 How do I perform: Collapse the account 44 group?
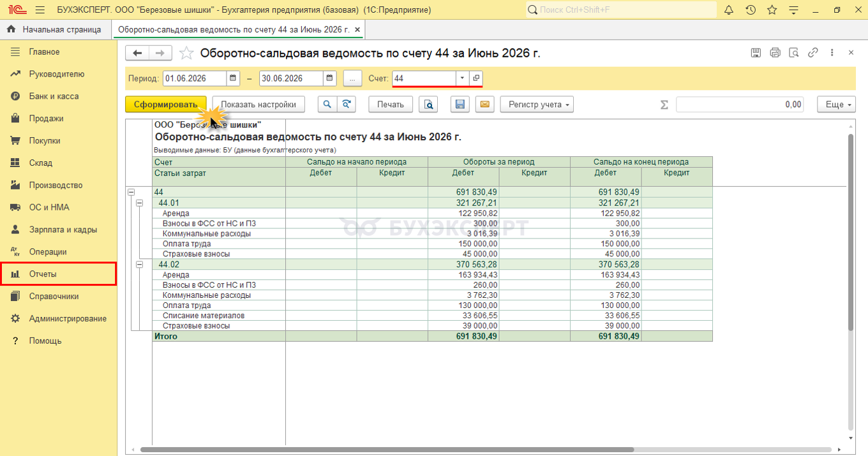coord(131,192)
